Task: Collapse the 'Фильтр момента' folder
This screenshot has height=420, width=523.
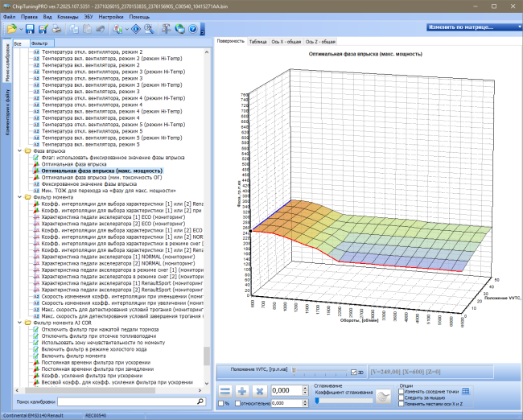Action: [x=19, y=197]
